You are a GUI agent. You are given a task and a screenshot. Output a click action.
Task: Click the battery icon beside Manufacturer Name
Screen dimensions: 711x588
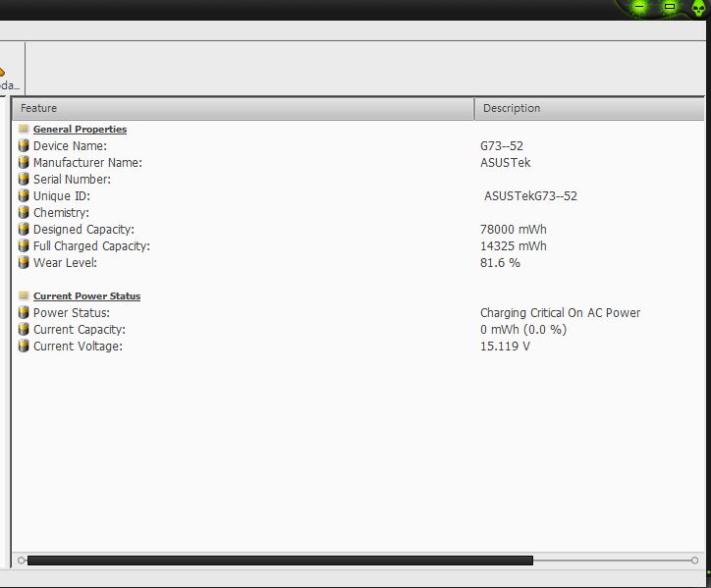pyautogui.click(x=24, y=162)
